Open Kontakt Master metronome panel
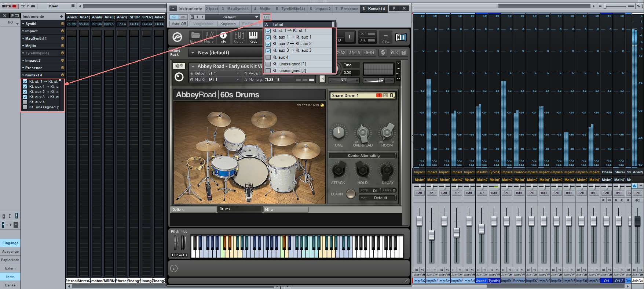The image size is (644, 289). (209, 37)
